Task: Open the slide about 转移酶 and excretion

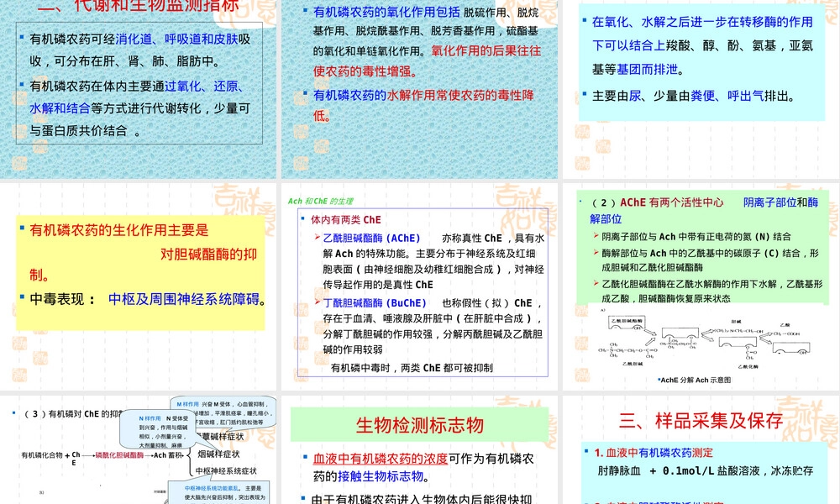Action: tap(701, 89)
